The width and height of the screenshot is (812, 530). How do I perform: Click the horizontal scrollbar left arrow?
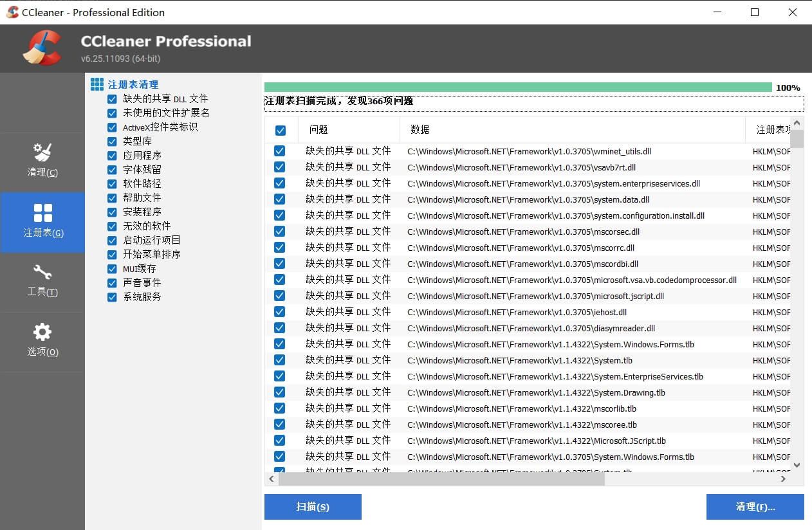(x=272, y=479)
